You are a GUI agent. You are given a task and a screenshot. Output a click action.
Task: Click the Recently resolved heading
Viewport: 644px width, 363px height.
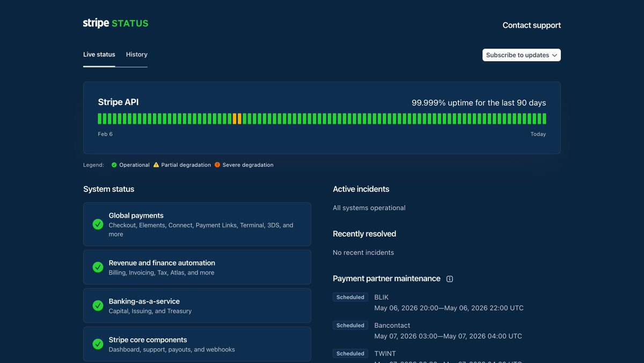coord(364,234)
